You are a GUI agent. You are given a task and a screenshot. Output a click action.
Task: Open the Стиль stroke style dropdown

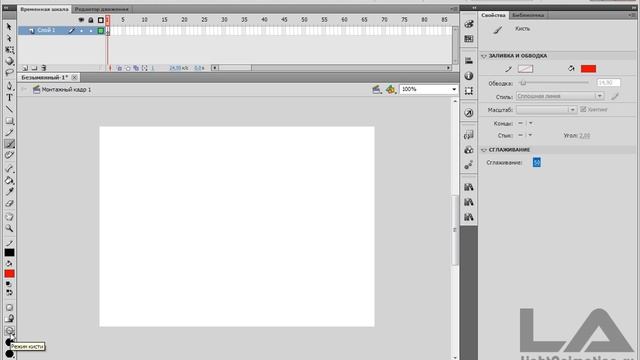pyautogui.click(x=560, y=96)
